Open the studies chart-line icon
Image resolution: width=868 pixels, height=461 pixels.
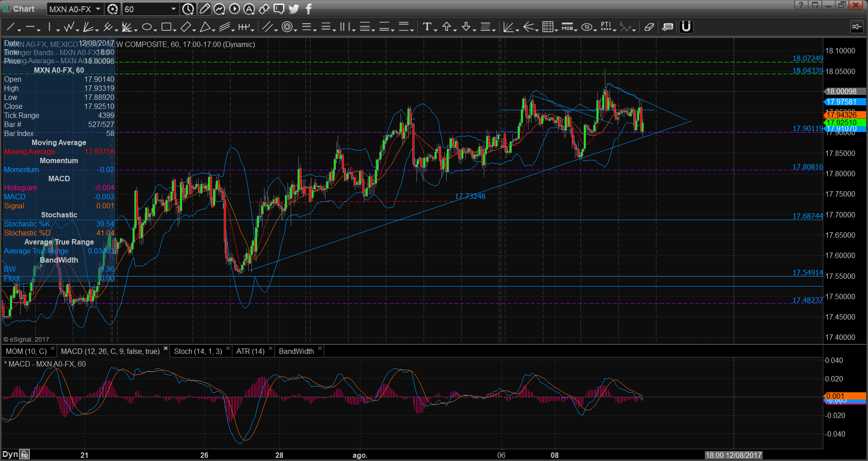tap(219, 9)
